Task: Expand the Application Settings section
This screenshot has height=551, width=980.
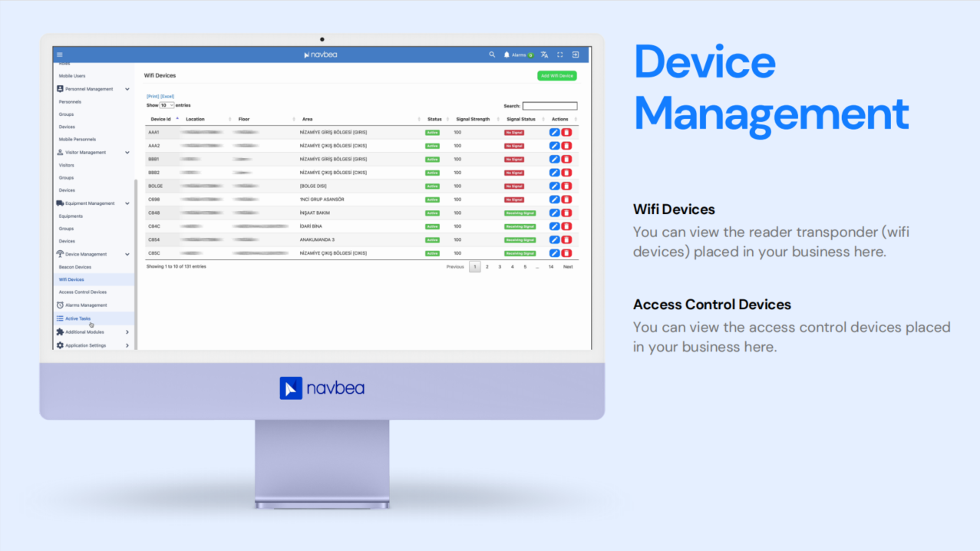Action: 127,345
